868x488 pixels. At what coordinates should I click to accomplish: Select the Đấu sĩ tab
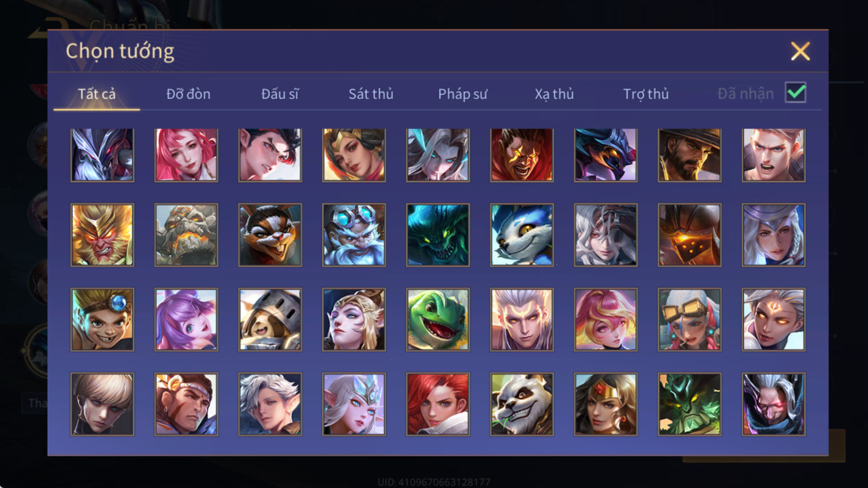(x=280, y=94)
